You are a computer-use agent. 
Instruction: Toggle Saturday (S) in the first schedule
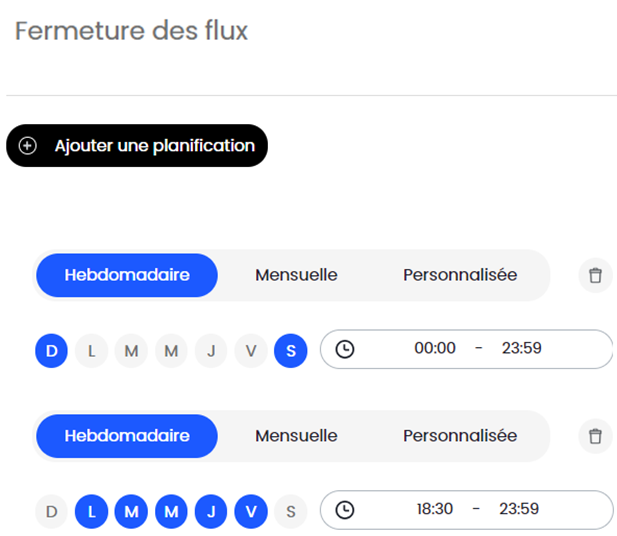[x=291, y=350]
